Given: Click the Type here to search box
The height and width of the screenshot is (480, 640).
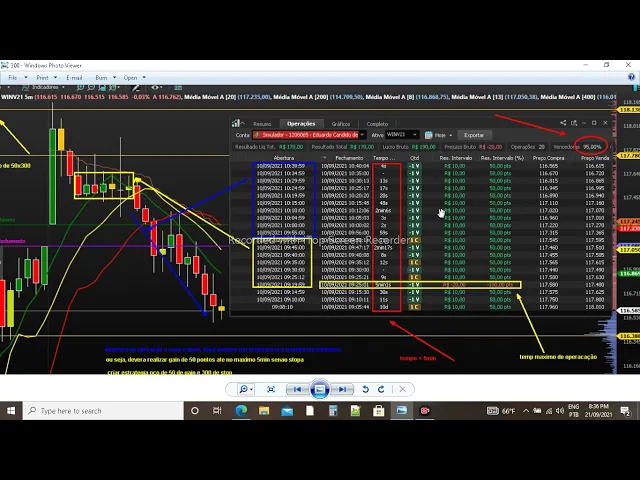Looking at the screenshot, I should pyautogui.click(x=103, y=411).
